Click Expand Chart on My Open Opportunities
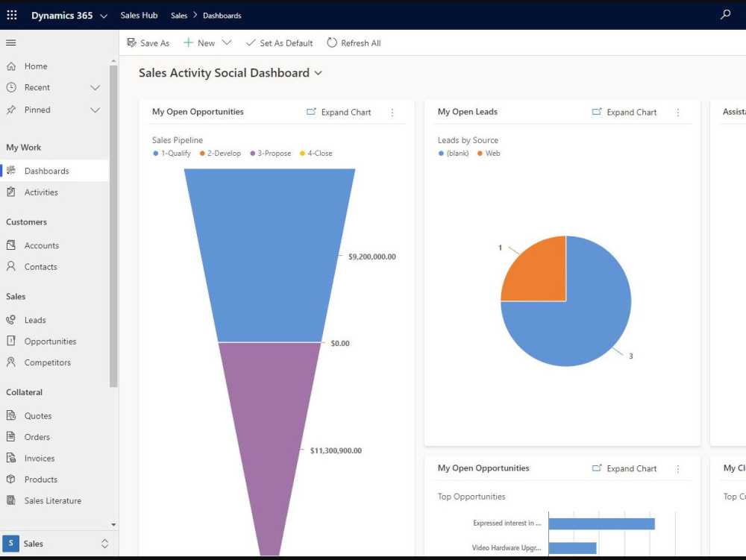The height and width of the screenshot is (560, 746). [x=339, y=112]
